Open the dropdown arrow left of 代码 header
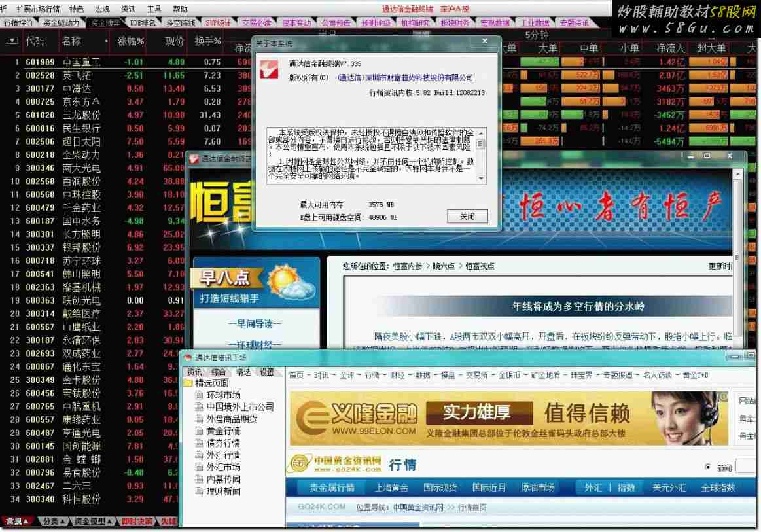Image resolution: width=761 pixels, height=532 pixels. (12, 41)
